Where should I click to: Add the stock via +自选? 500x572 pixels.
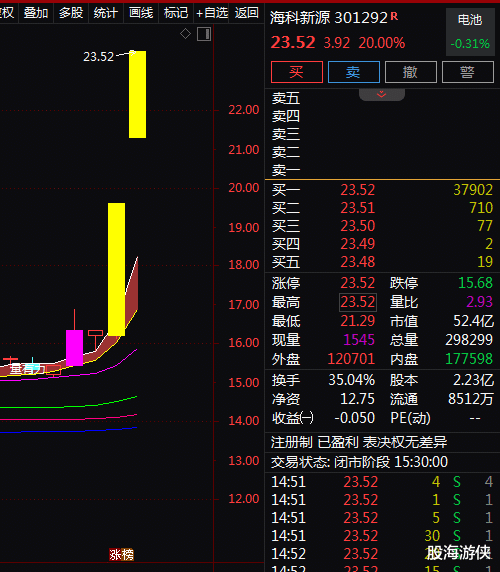point(212,13)
